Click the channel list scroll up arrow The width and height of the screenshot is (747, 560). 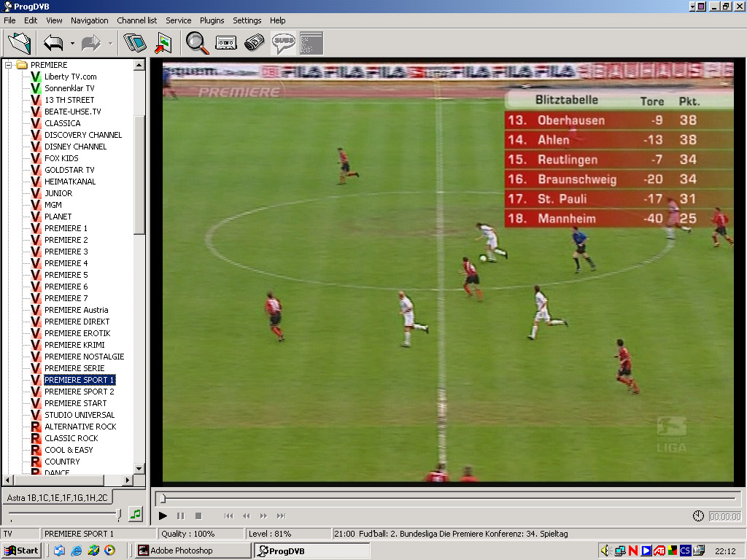[x=139, y=65]
